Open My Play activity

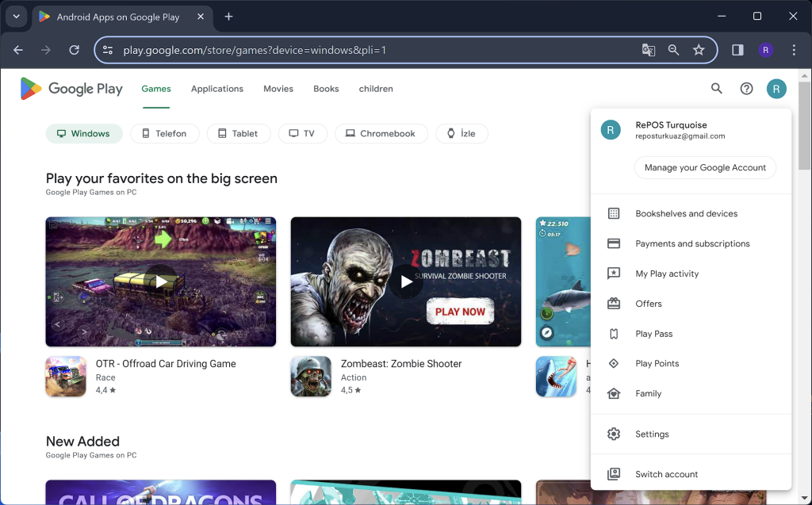pyautogui.click(x=691, y=274)
